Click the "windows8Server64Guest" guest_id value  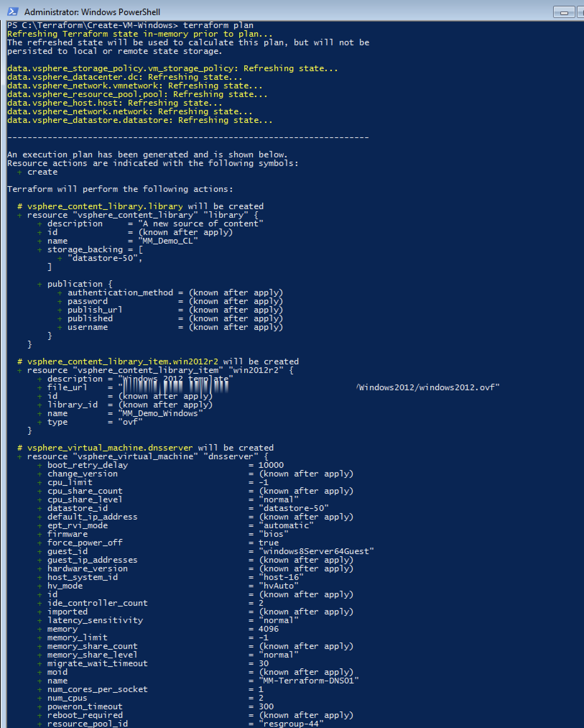(316, 552)
